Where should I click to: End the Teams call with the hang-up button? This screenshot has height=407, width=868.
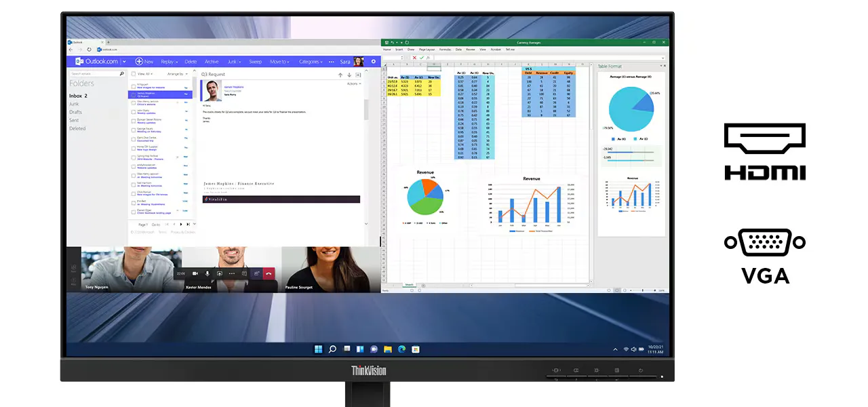[x=269, y=273]
